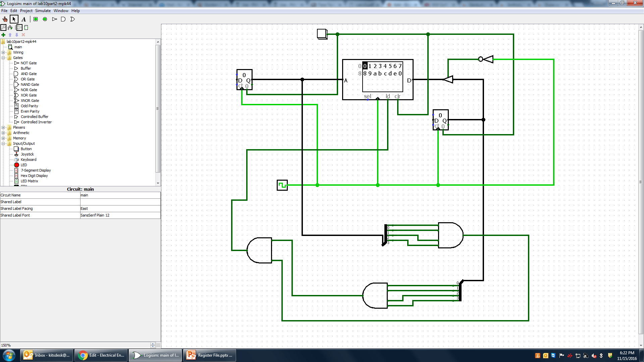Open the Simulate menu
Image resolution: width=644 pixels, height=362 pixels.
(43, 10)
